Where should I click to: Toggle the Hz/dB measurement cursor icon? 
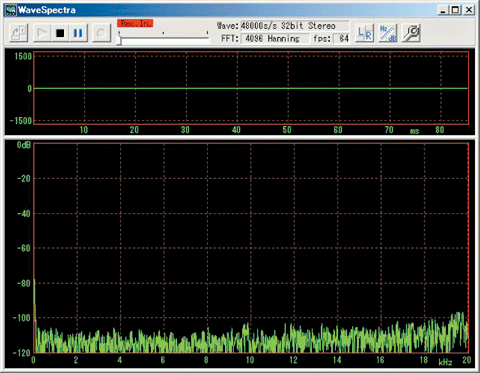pos(388,33)
